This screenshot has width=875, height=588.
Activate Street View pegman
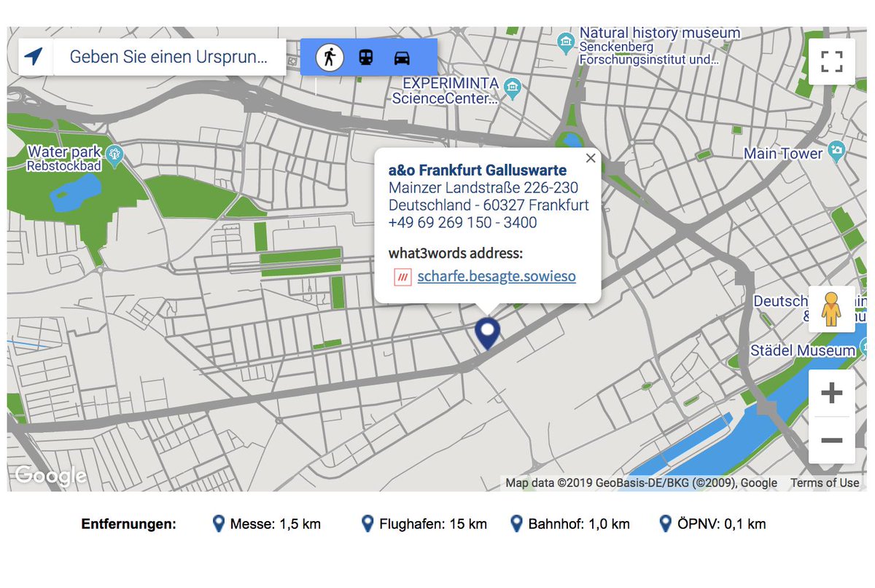coord(831,309)
